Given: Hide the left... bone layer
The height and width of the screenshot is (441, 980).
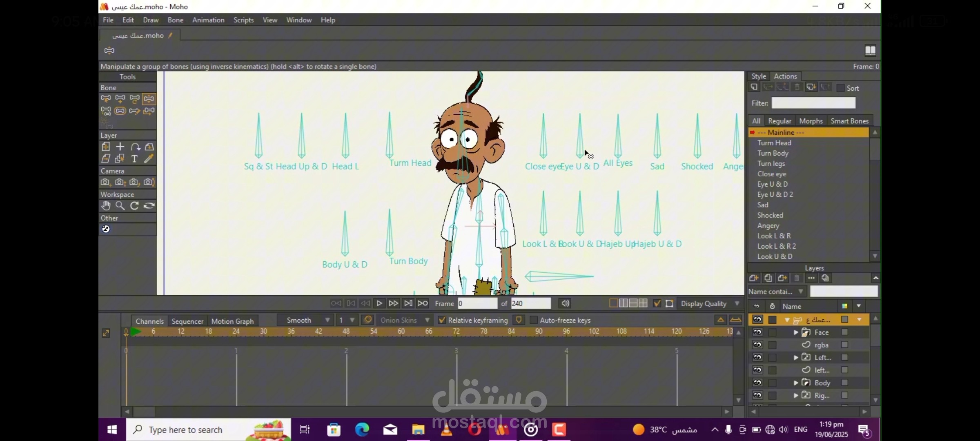Looking at the screenshot, I should click(757, 370).
